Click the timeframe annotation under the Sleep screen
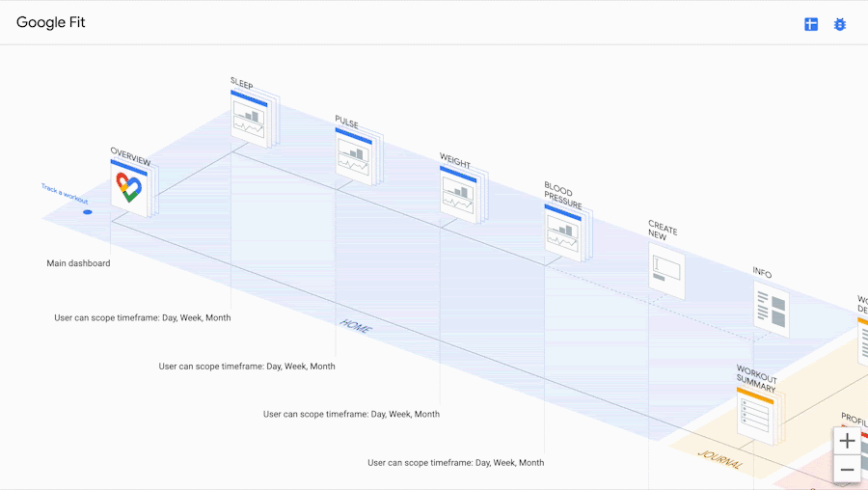Screen dimensions: 868x490 click(143, 317)
